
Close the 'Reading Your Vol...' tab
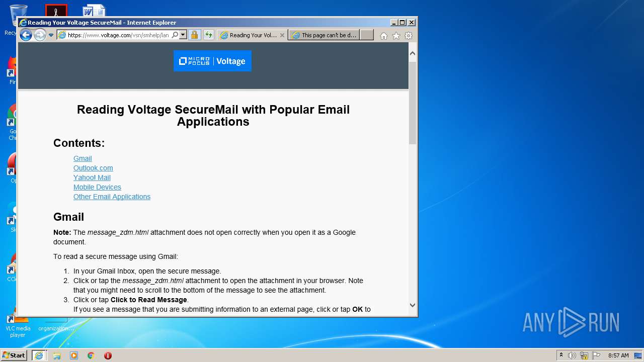tap(282, 35)
